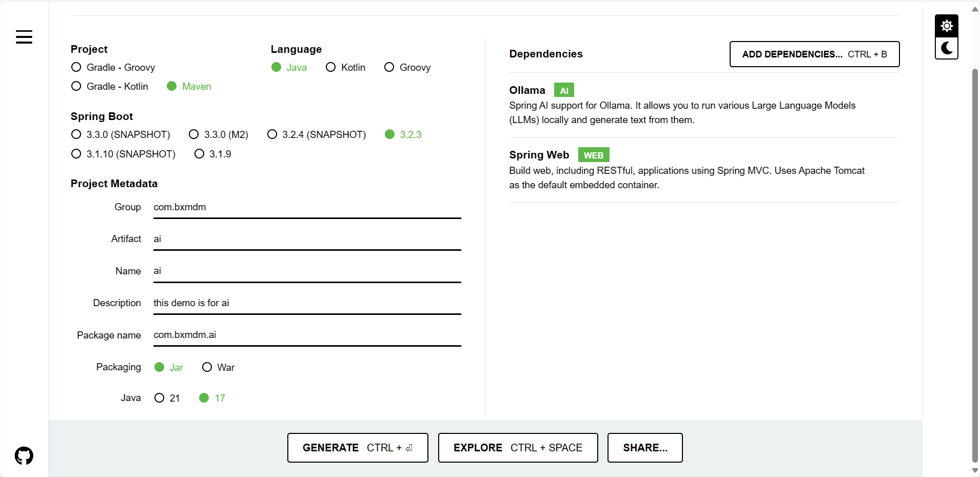Click the ADD DEPENDENCIES button
980x477 pixels.
click(814, 54)
